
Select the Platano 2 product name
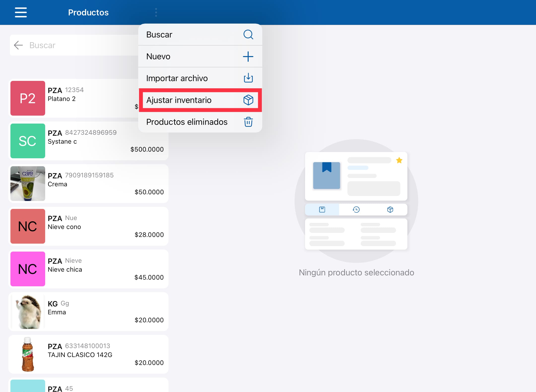coord(62,99)
